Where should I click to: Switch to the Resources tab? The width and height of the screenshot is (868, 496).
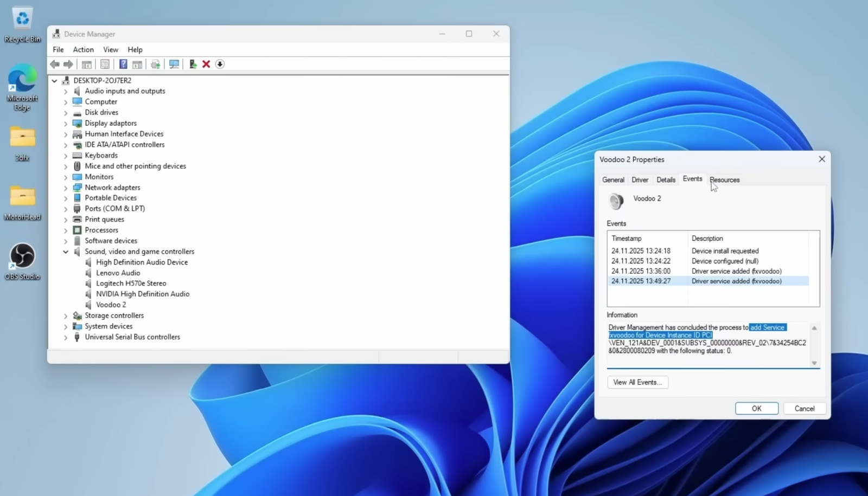coord(724,180)
